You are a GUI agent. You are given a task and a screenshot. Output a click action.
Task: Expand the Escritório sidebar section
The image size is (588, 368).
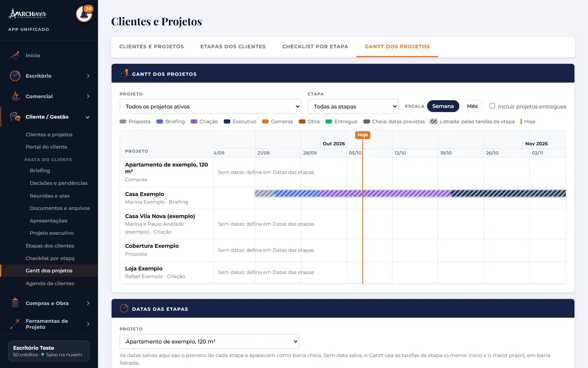(88, 76)
